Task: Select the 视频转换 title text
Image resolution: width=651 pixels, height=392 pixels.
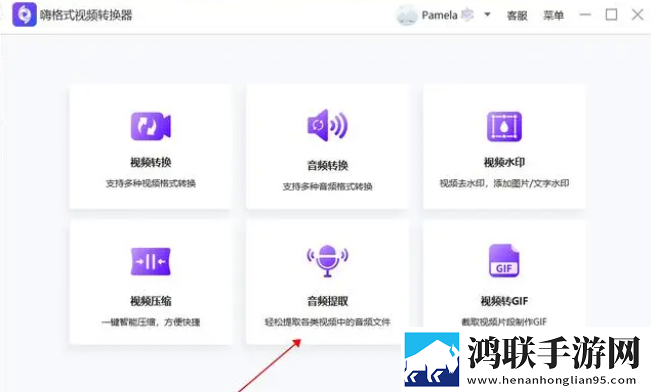Action: pyautogui.click(x=151, y=162)
